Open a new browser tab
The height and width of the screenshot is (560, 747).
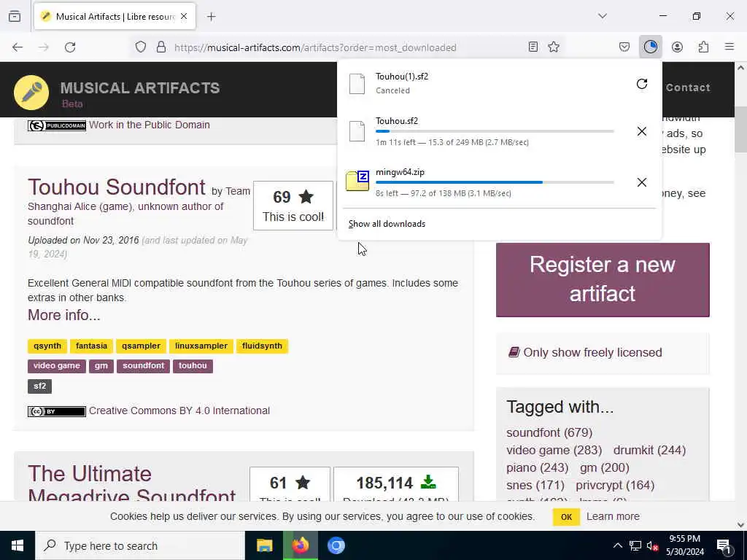[x=212, y=17]
